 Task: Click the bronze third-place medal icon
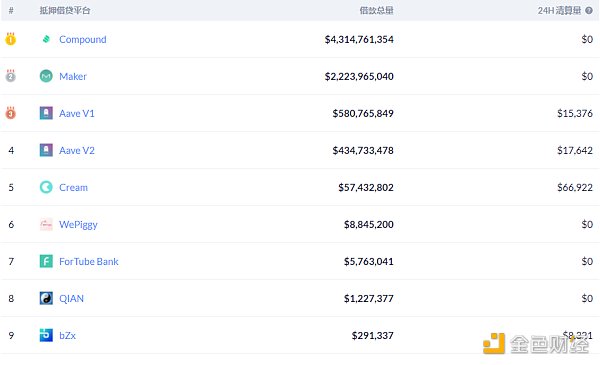pyautogui.click(x=11, y=113)
